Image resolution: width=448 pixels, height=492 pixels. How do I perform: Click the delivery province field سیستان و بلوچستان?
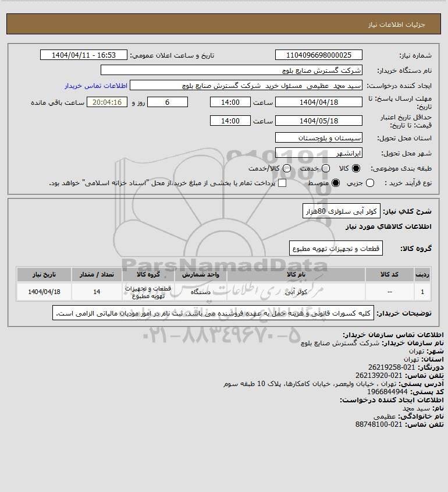tap(318, 138)
